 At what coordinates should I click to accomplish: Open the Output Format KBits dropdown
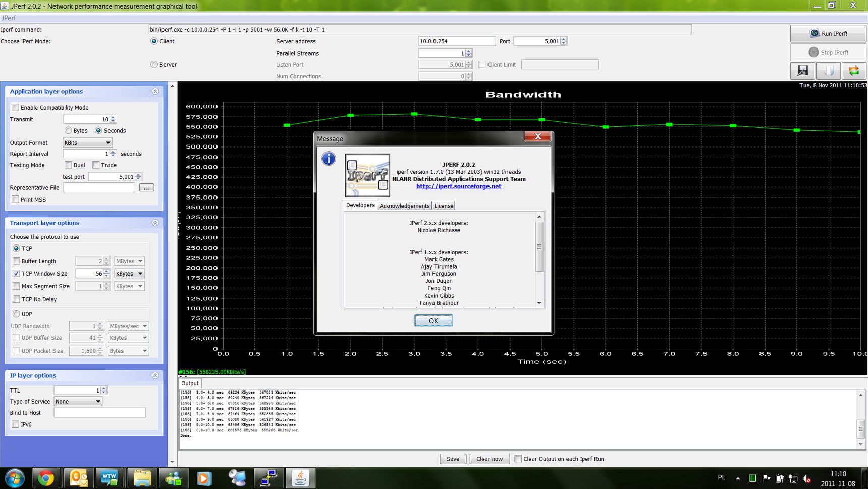pos(87,143)
